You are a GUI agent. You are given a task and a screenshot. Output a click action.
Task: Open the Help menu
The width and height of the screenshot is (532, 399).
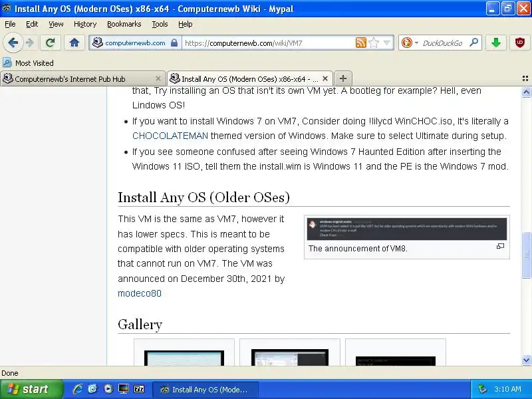coord(186,24)
